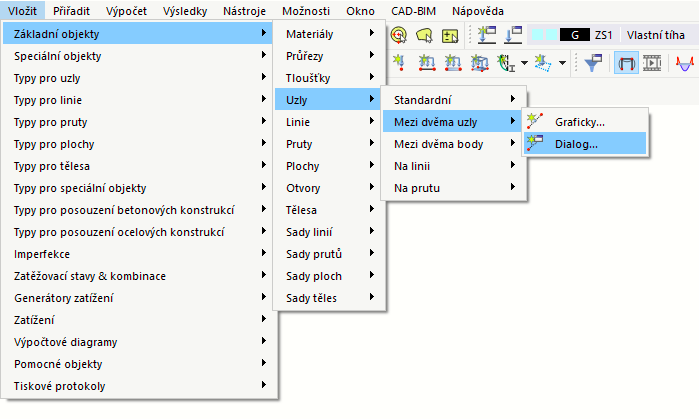
Task: Toggle the highlighted deformation frame display button
Action: click(x=626, y=63)
